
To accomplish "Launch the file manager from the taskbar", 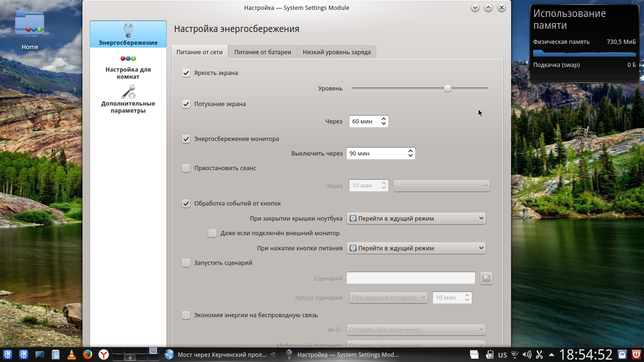I will (x=55, y=354).
